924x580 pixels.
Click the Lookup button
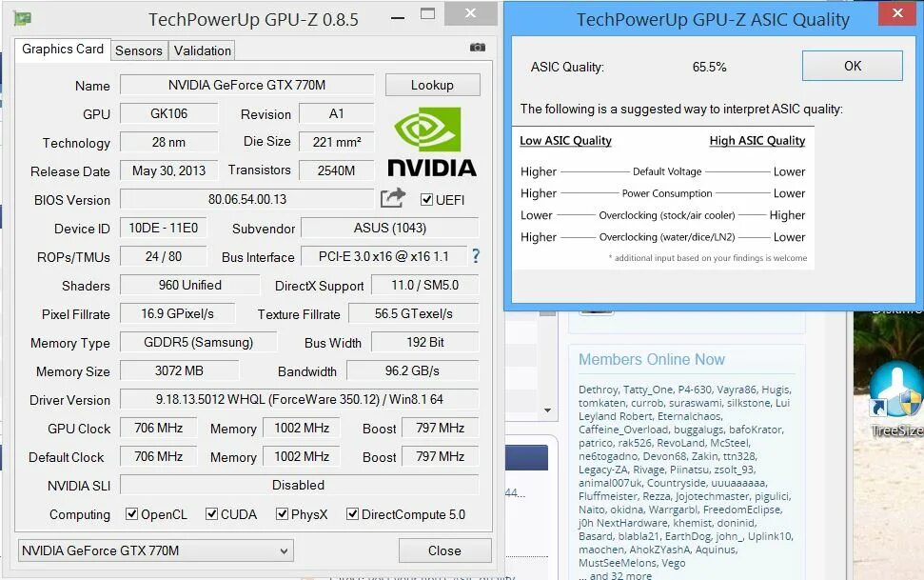click(x=433, y=85)
